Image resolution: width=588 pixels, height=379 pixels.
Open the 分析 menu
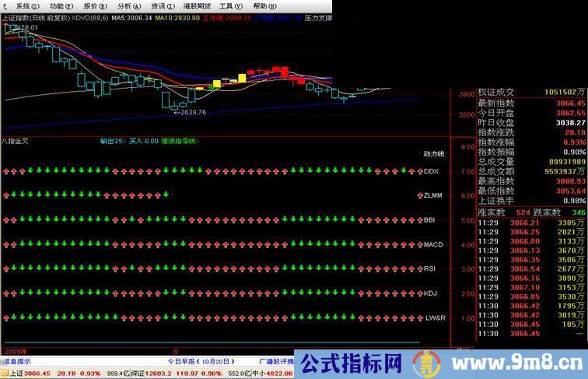[126, 5]
